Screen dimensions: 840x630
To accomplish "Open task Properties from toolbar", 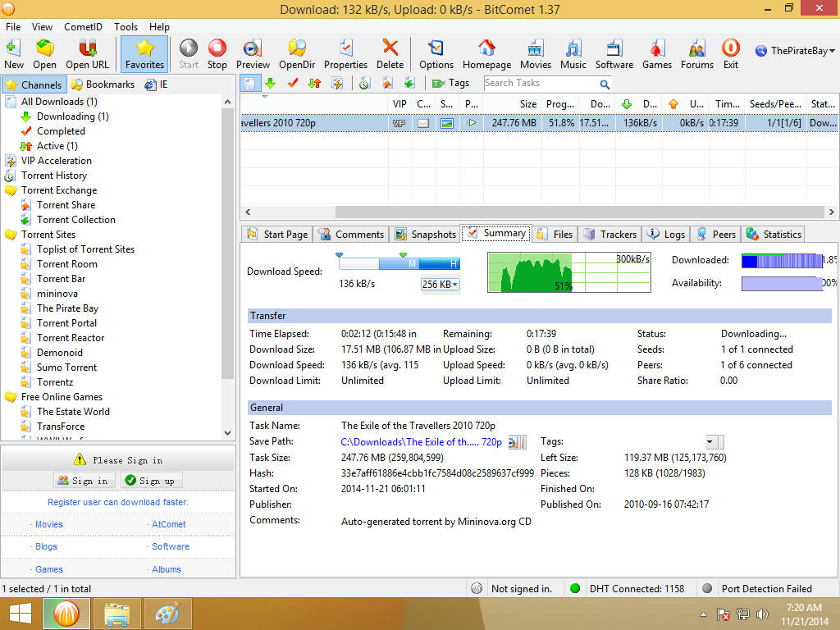I will point(345,54).
